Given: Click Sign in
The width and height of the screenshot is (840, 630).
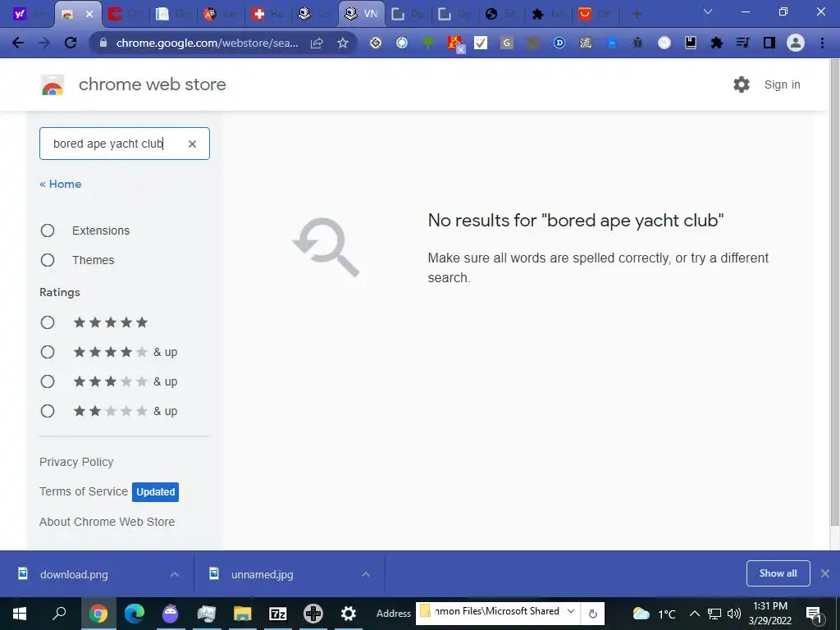Looking at the screenshot, I should pyautogui.click(x=782, y=84).
